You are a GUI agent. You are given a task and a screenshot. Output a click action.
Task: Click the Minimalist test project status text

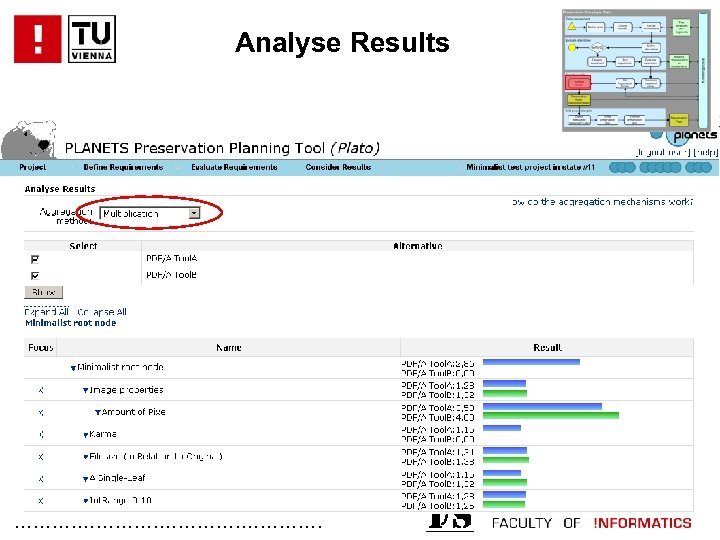coord(530,167)
